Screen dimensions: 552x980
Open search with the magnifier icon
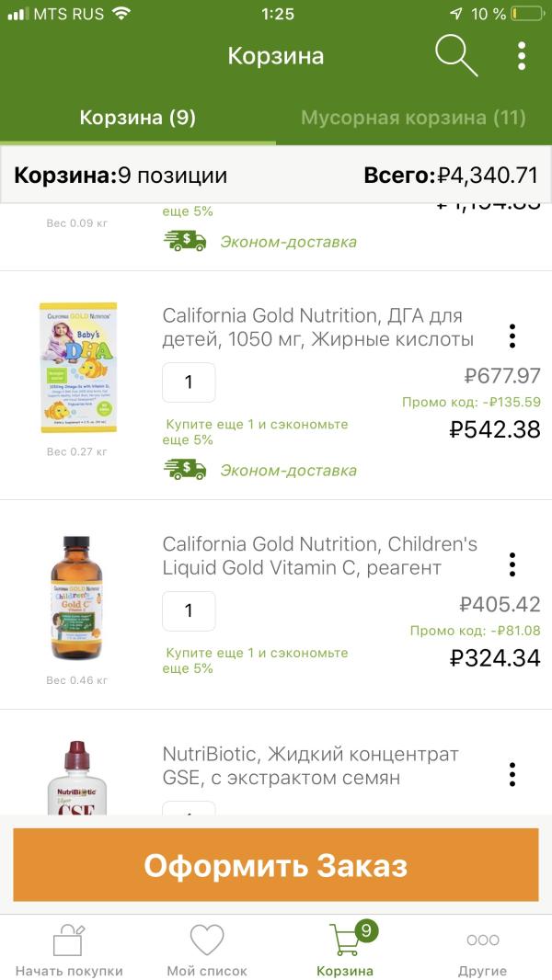(x=455, y=55)
